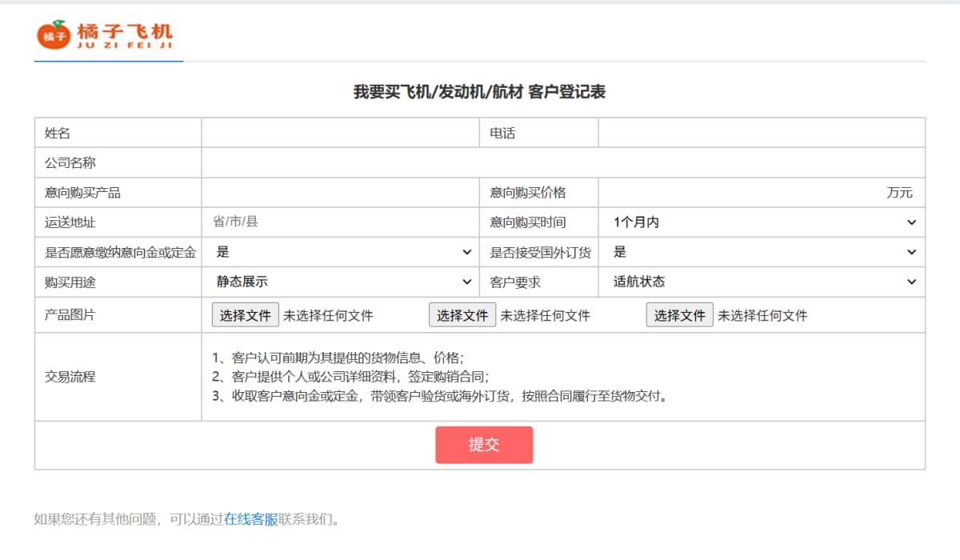This screenshot has width=960, height=560.
Task: Click the line starting 2、客户提供个人
Action: point(350,377)
